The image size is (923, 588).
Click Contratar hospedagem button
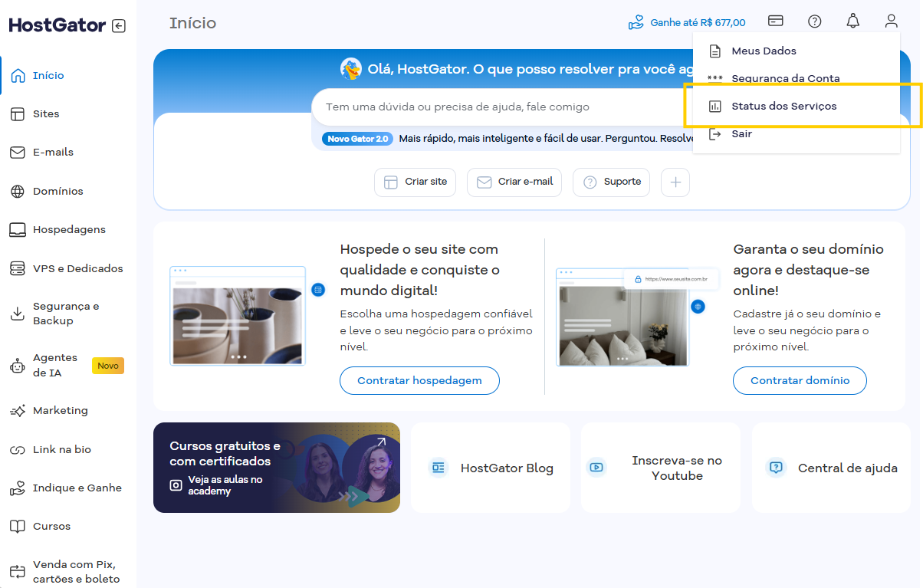[x=419, y=380]
